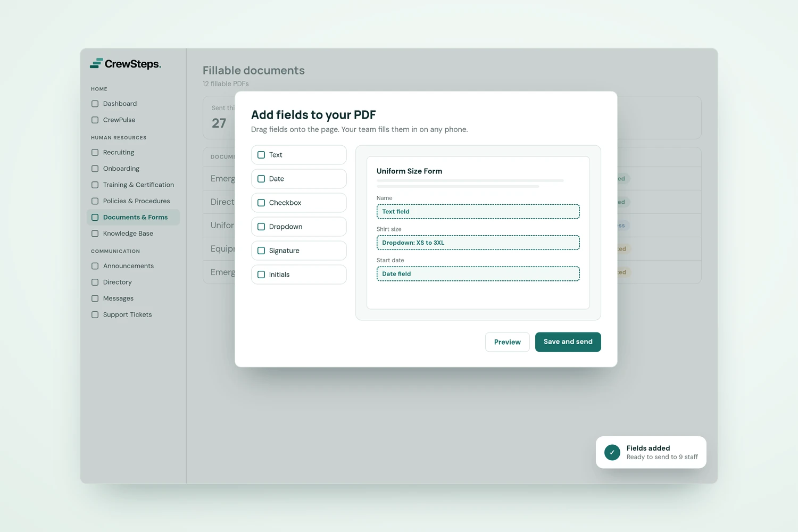The image size is (798, 532).
Task: Open Training & Certification
Action: (133, 185)
